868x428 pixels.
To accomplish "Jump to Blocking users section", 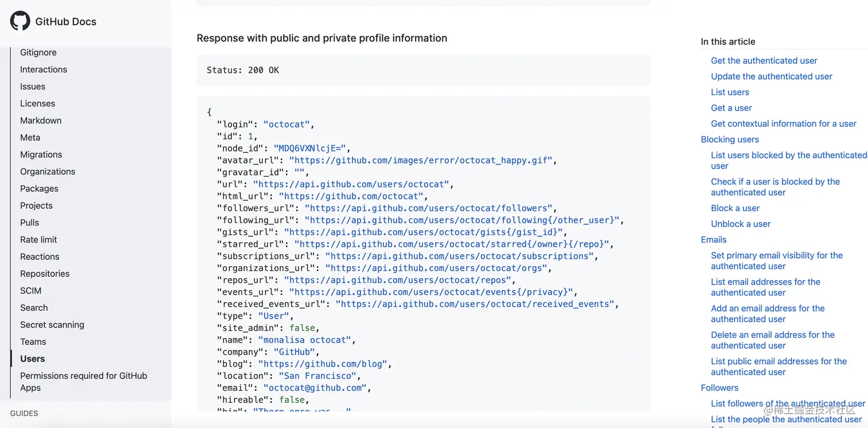I will click(x=730, y=139).
